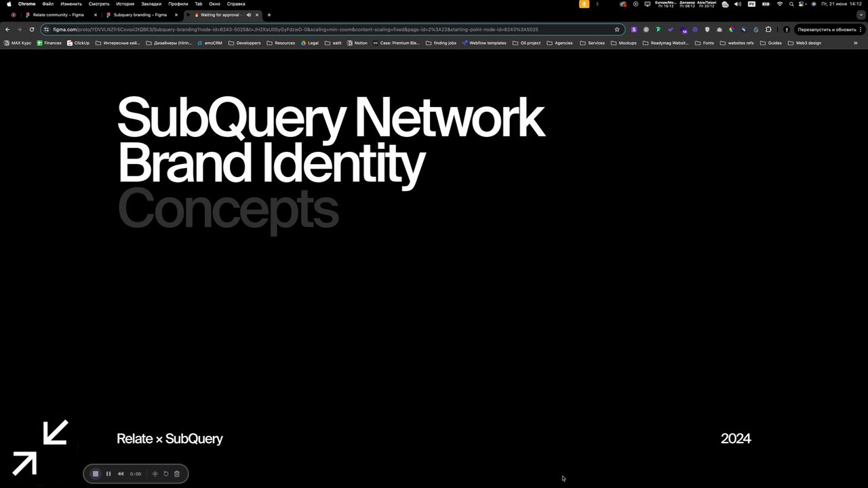Open a new browser tab
Image resolution: width=868 pixels, height=488 pixels.
[x=269, y=15]
